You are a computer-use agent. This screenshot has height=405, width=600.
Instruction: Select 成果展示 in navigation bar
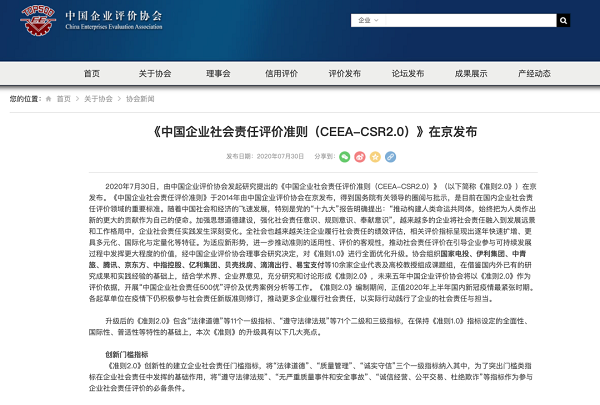pyautogui.click(x=470, y=73)
